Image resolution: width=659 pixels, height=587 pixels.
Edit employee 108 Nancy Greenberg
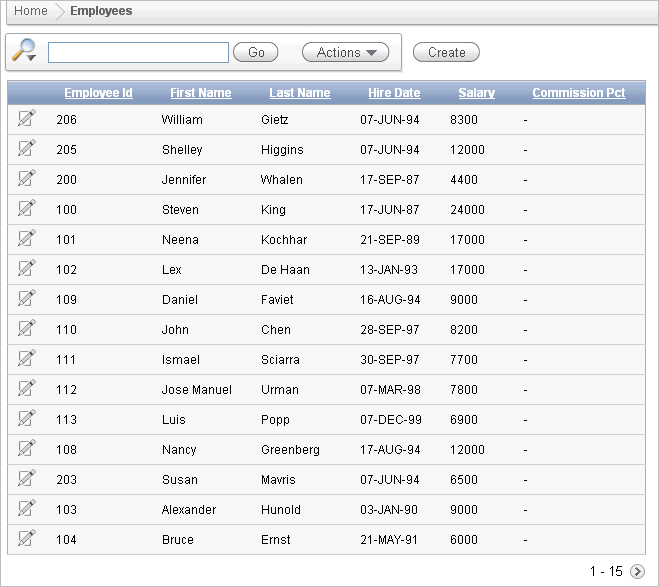(26, 448)
